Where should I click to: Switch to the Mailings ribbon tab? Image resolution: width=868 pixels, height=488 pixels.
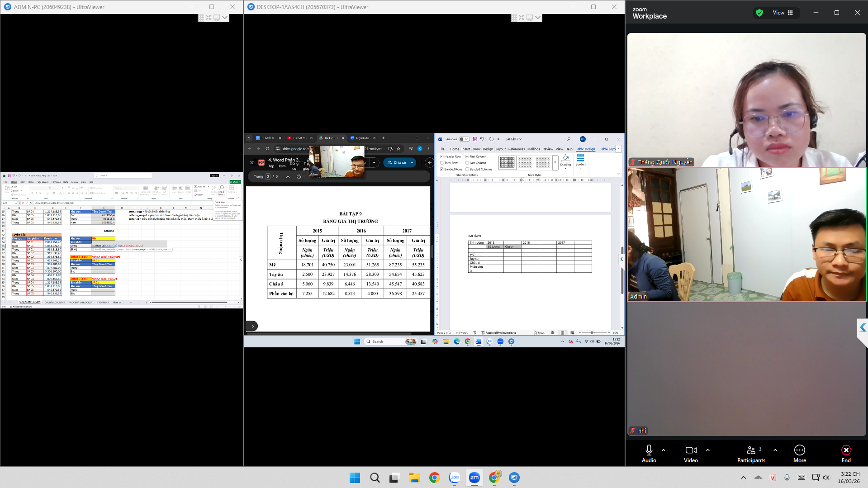533,149
